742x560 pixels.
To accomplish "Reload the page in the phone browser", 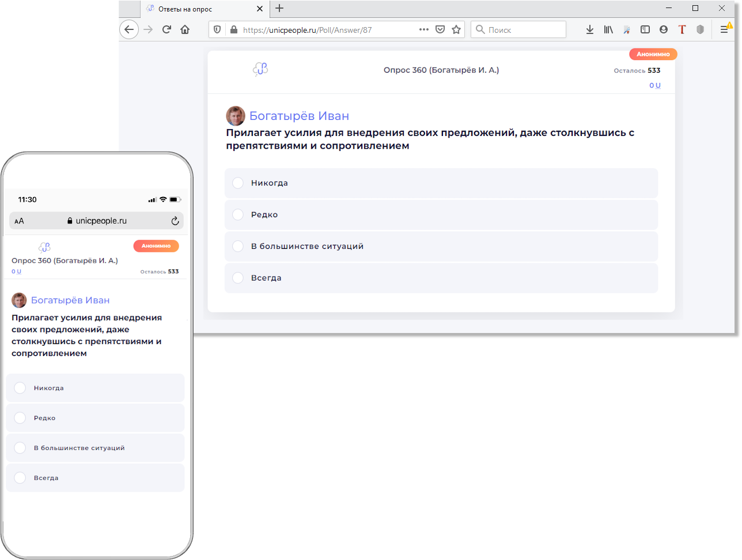I will (x=175, y=221).
